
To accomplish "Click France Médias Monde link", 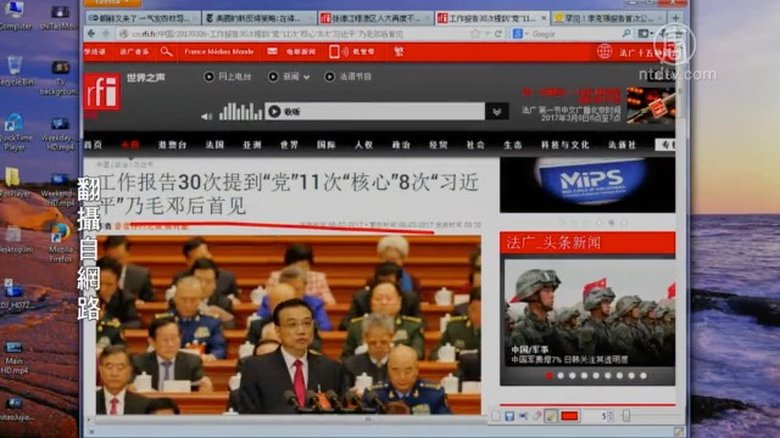I will pos(220,51).
